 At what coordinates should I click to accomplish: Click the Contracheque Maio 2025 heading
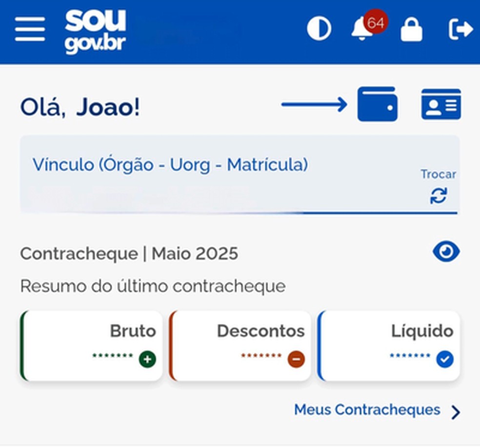coord(129,253)
